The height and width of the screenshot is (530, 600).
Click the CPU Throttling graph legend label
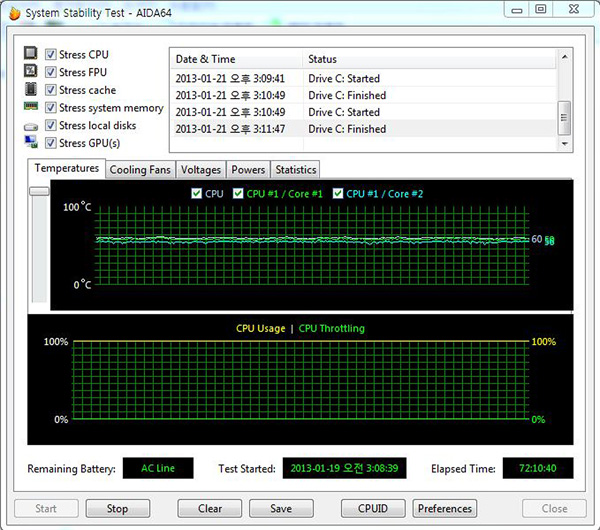coord(331,328)
